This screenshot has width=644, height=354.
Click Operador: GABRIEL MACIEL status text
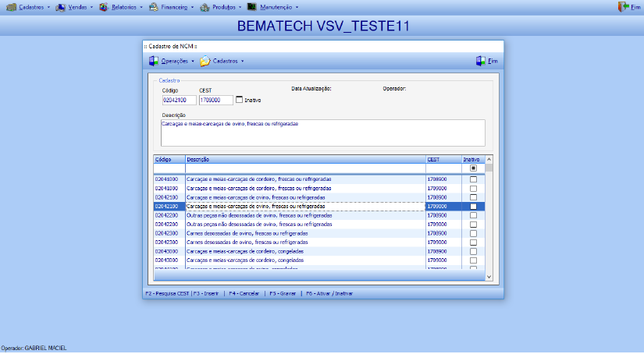(34, 349)
